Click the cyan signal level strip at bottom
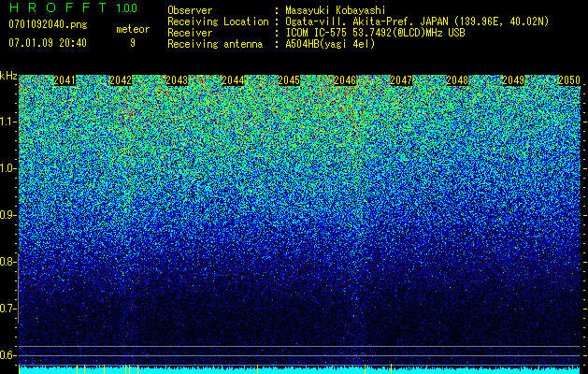The width and height of the screenshot is (588, 374). coord(299,370)
